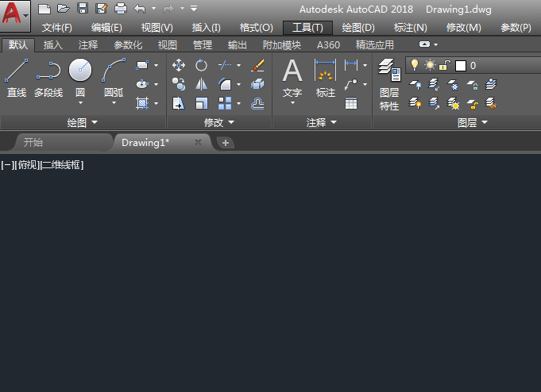Activate the Rotate tool icon
Image resolution: width=541 pixels, height=392 pixels.
(x=201, y=65)
